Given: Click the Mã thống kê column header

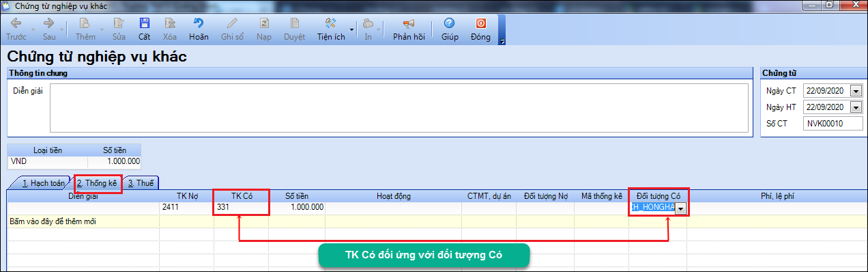Looking at the screenshot, I should point(601,196).
